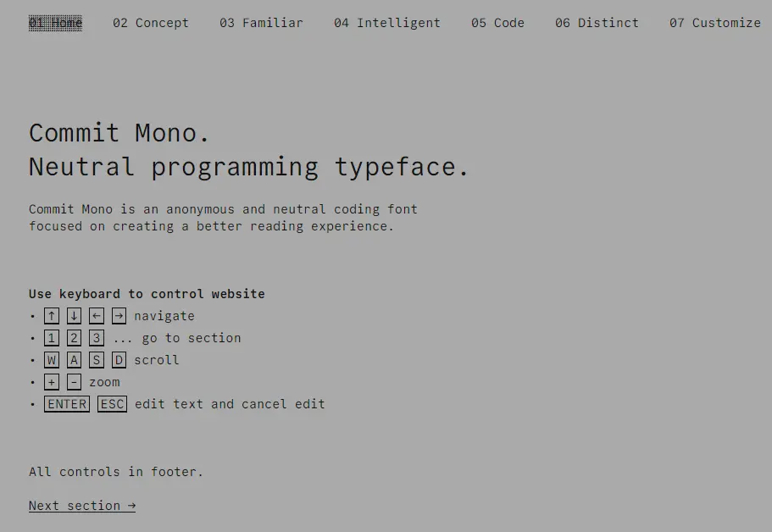Click the ESC cancel key icon
Viewport: 772px width, 532px height.
111,403
